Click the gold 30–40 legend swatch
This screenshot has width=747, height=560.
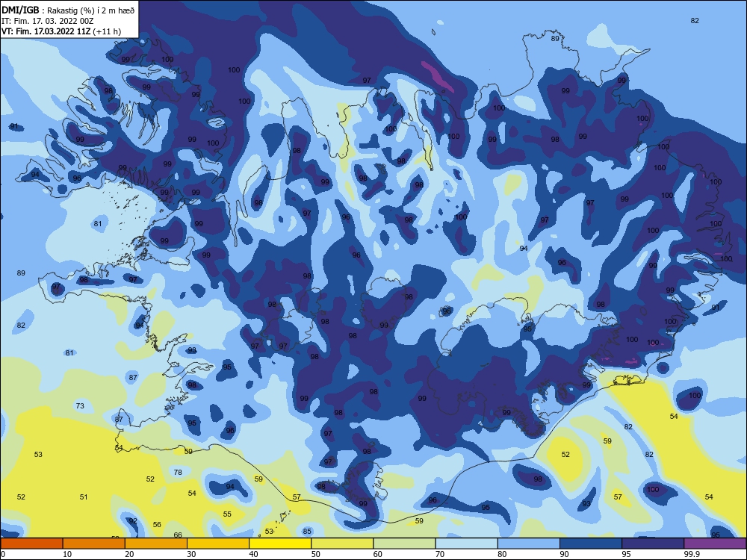(x=218, y=544)
